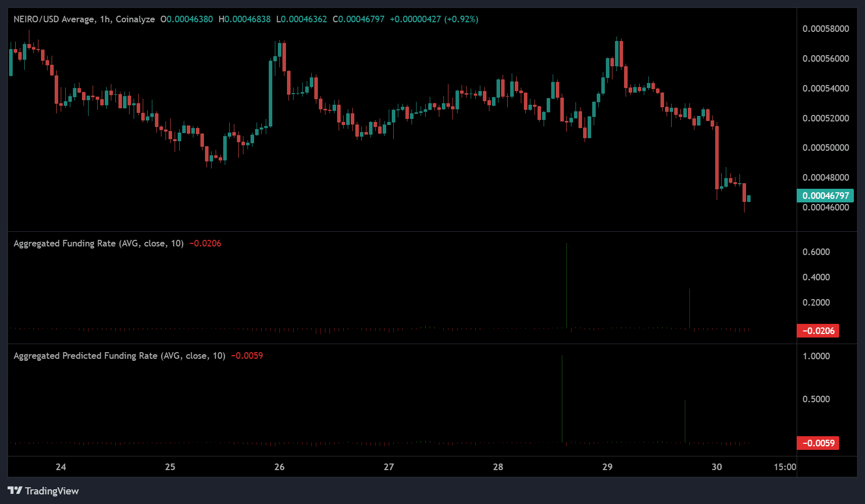The image size is (865, 504).
Task: Click the TradingView wordmark text
Action: (52, 491)
